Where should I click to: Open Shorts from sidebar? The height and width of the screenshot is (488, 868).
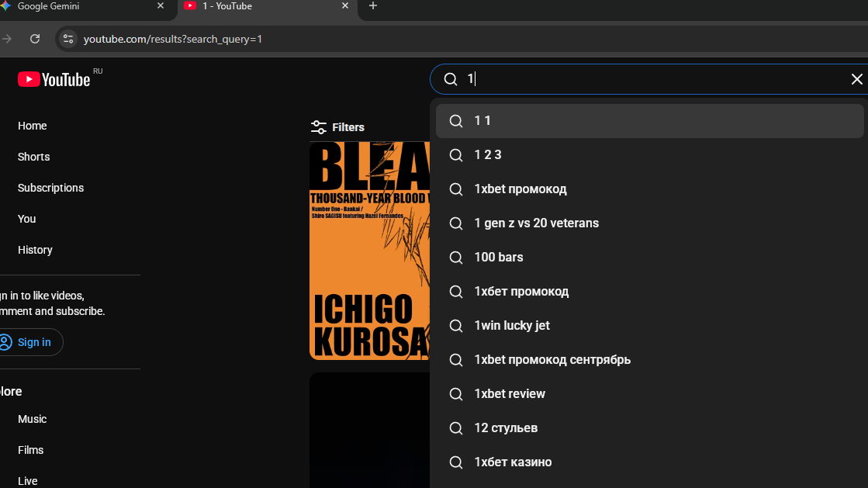tap(34, 157)
